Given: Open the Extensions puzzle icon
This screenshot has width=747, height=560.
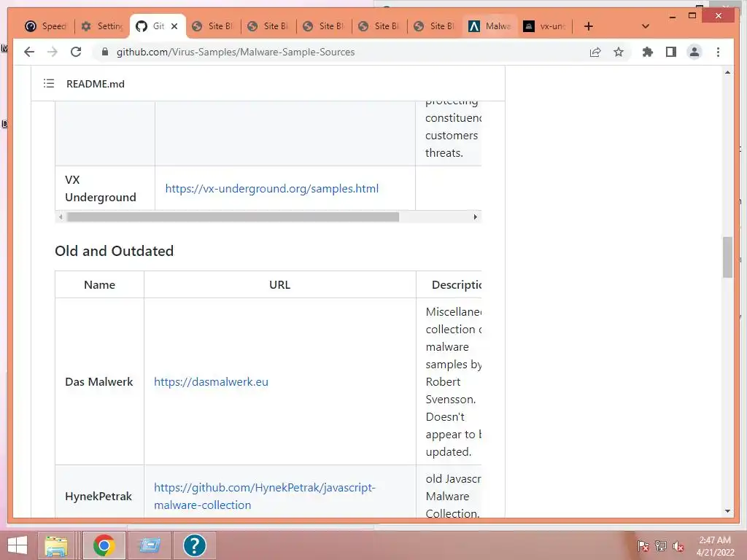Looking at the screenshot, I should click(648, 52).
